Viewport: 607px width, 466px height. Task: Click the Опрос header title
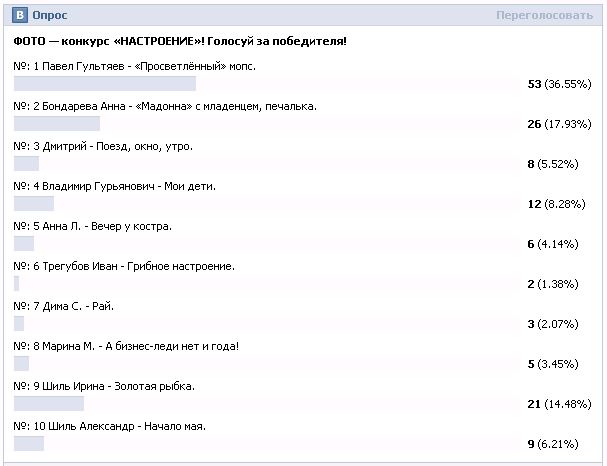pyautogui.click(x=50, y=16)
